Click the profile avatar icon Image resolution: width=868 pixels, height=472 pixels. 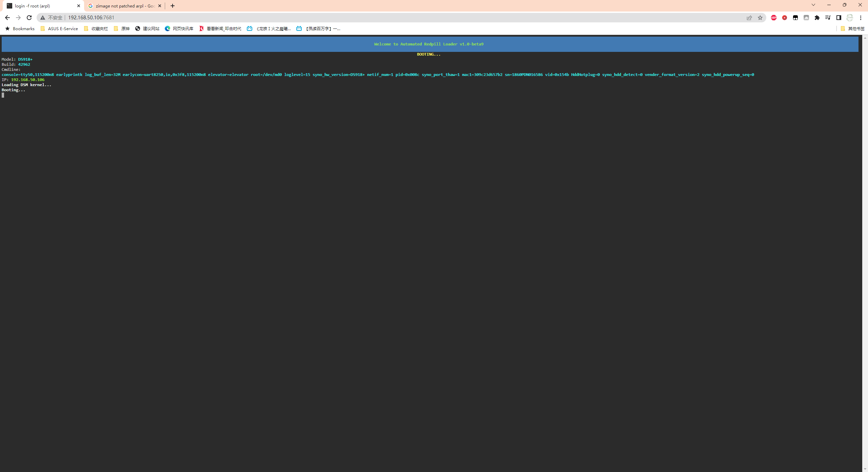point(849,18)
